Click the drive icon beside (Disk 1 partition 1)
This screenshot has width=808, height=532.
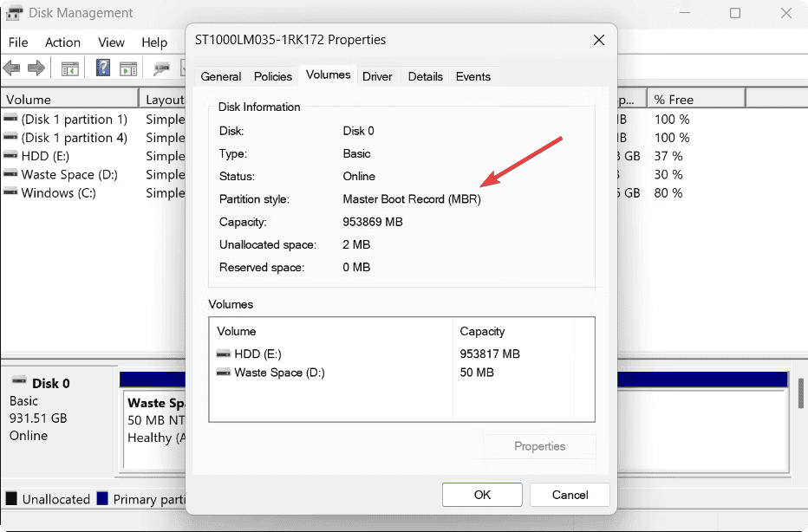click(x=11, y=119)
